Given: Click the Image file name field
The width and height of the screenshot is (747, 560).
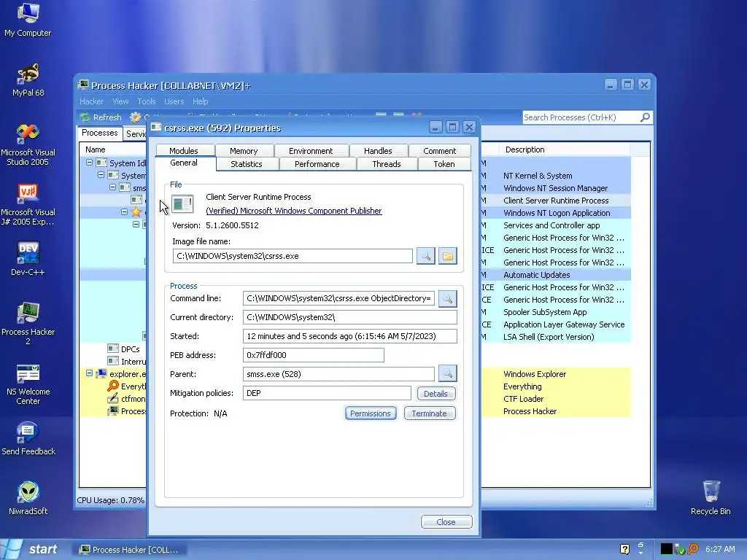Looking at the screenshot, I should 293,256.
